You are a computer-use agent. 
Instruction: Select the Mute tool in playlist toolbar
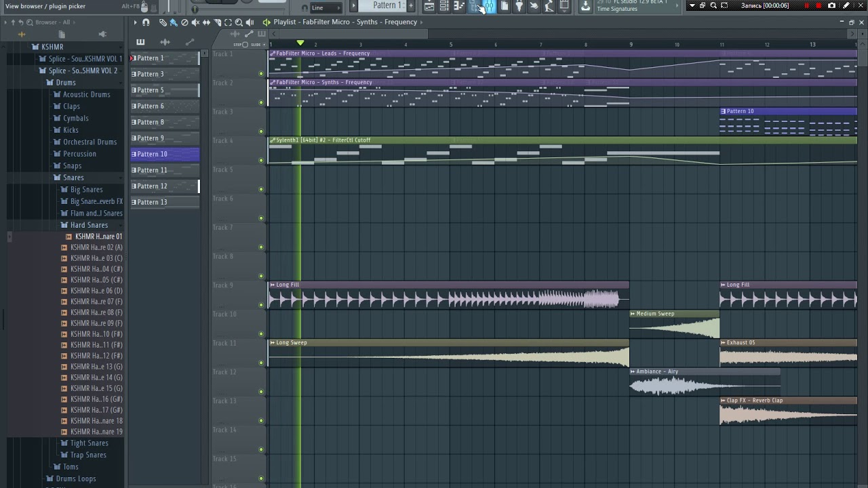pyautogui.click(x=195, y=22)
